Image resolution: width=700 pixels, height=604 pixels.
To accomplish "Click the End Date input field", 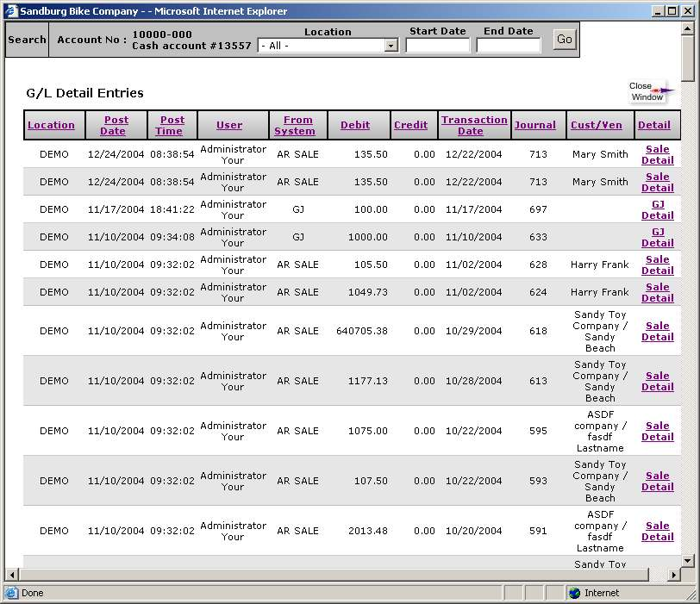I will (508, 46).
